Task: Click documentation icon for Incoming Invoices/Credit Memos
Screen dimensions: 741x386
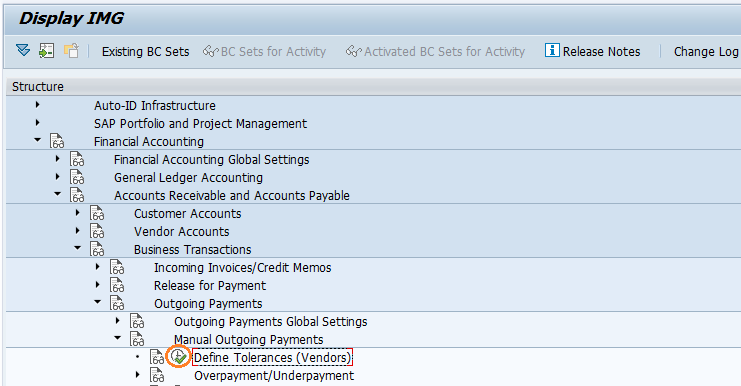Action: [x=117, y=267]
